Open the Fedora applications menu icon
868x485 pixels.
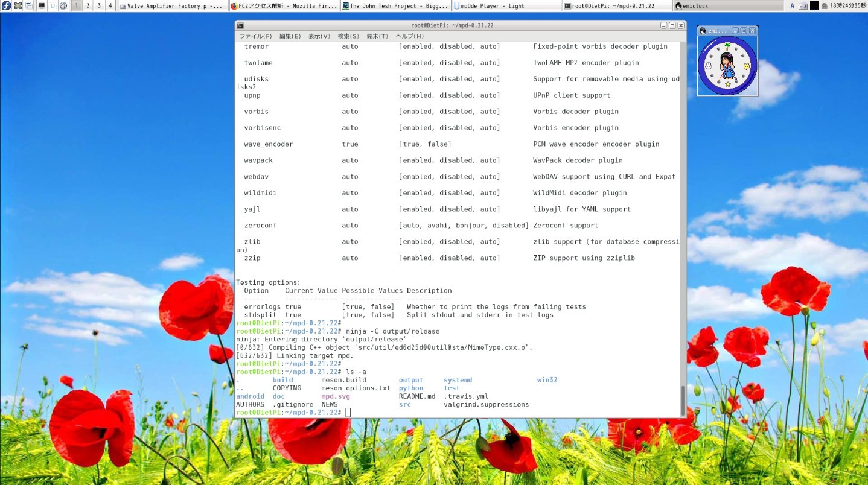(7, 5)
